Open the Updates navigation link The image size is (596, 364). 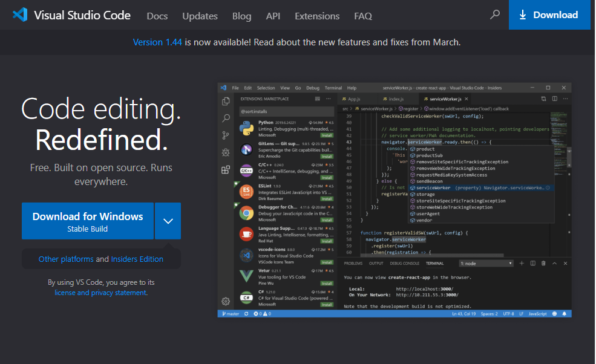200,16
